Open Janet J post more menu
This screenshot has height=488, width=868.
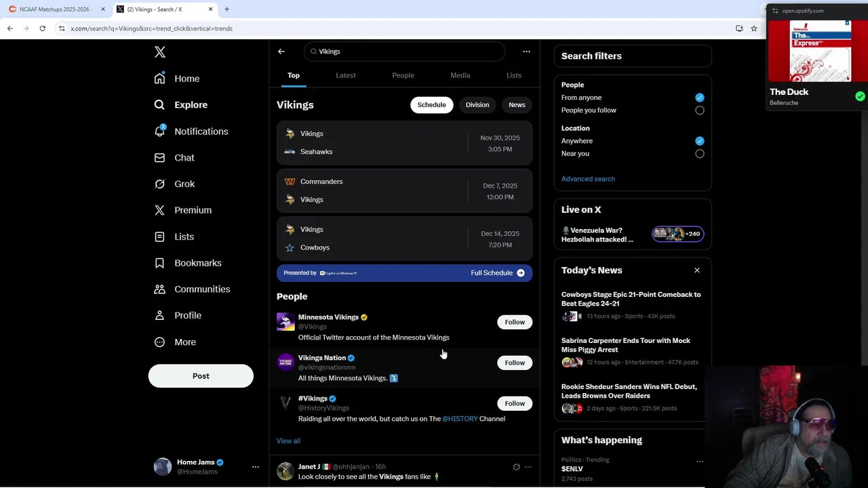point(528,467)
